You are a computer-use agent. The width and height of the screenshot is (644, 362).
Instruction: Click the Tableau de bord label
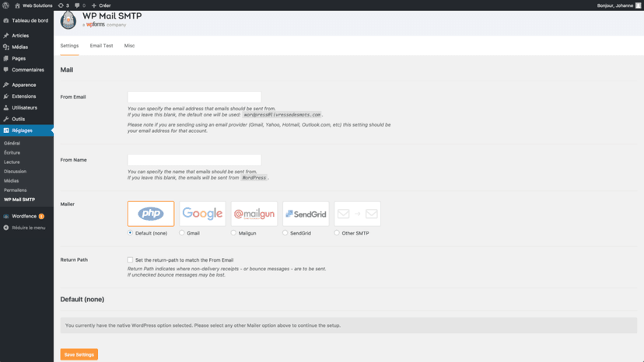pos(30,20)
